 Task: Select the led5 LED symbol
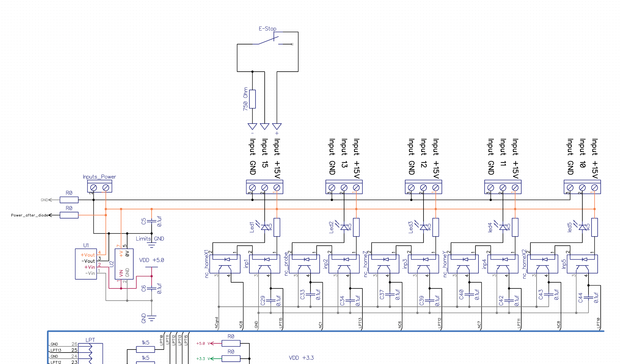tap(582, 227)
